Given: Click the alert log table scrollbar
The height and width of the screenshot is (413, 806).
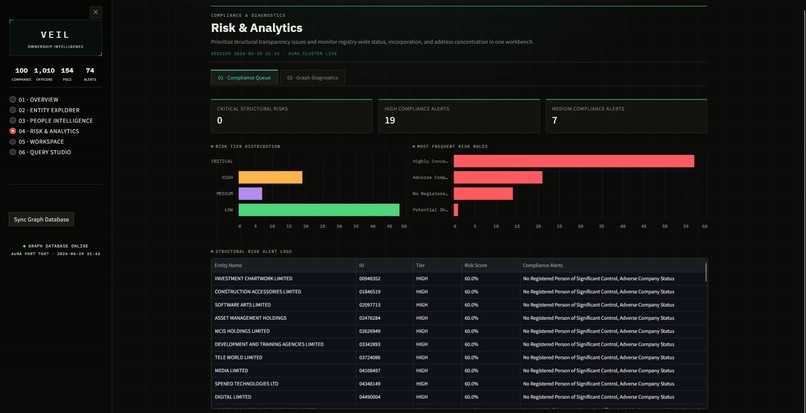Looking at the screenshot, I should click(x=706, y=272).
